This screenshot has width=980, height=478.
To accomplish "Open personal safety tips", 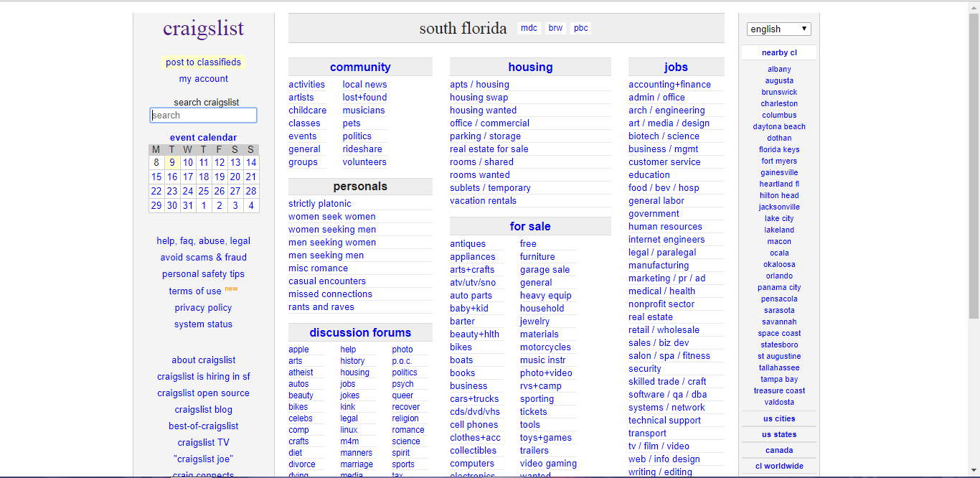I will (203, 274).
